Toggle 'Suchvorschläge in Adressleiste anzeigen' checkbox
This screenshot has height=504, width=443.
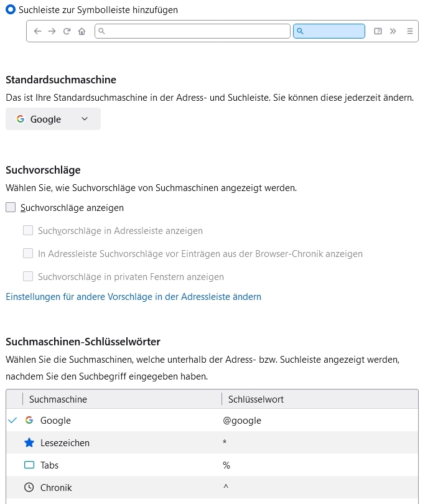point(28,231)
